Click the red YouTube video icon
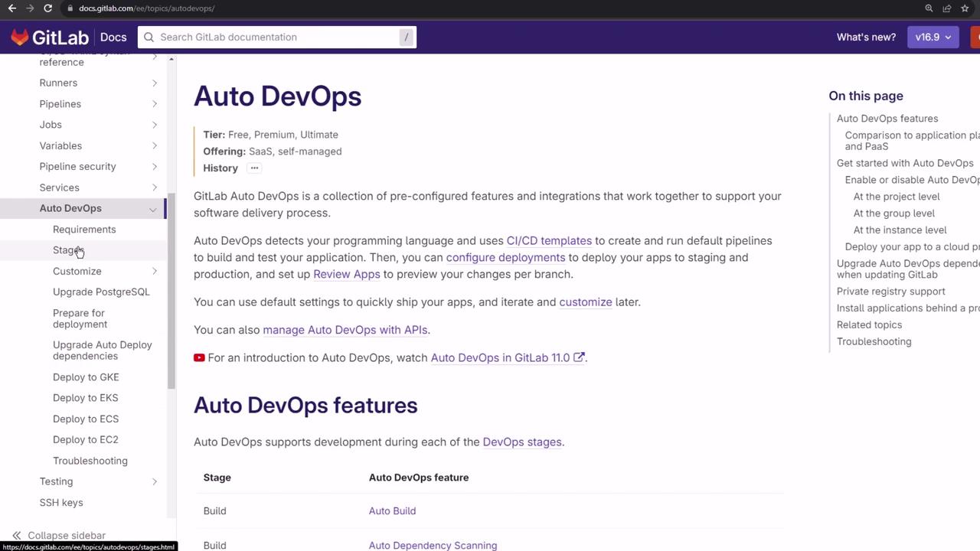This screenshot has height=551, width=980. click(x=199, y=357)
